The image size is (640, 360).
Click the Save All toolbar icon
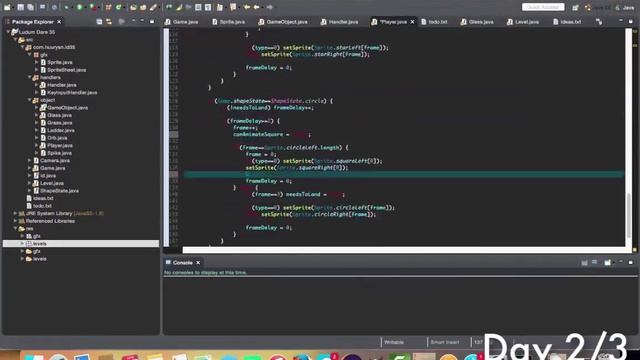[31, 7]
